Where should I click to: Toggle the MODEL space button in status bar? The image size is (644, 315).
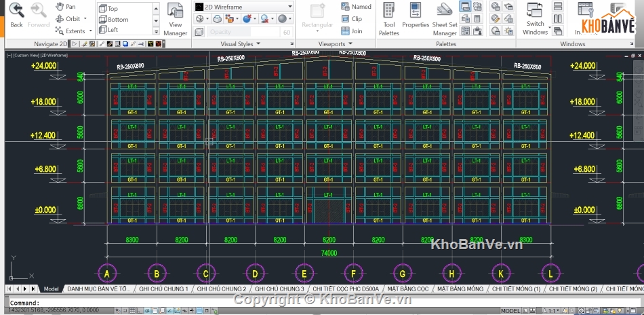(x=510, y=311)
